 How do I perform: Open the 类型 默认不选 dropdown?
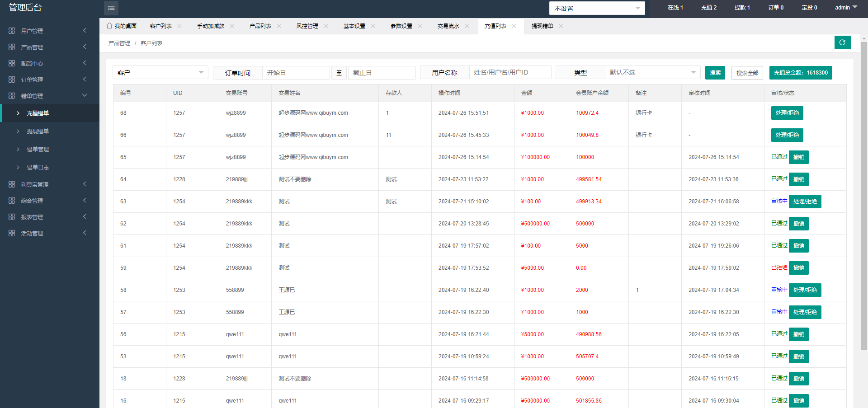click(x=652, y=73)
